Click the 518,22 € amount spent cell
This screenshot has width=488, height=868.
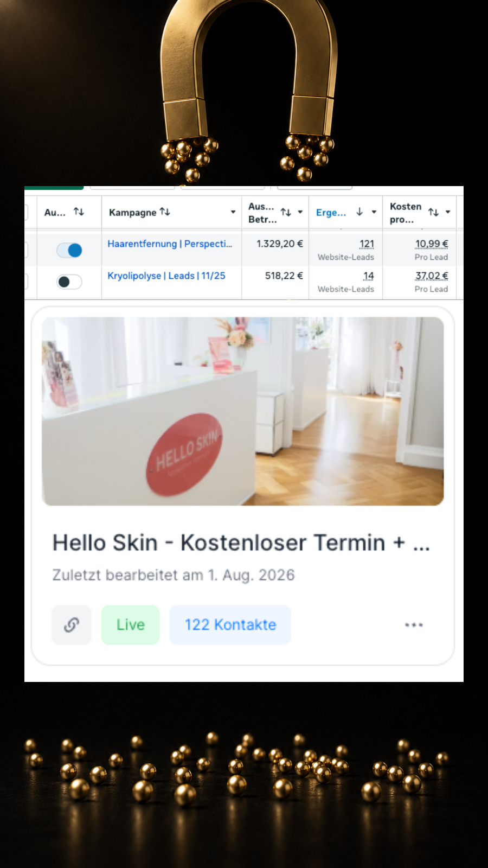point(284,276)
